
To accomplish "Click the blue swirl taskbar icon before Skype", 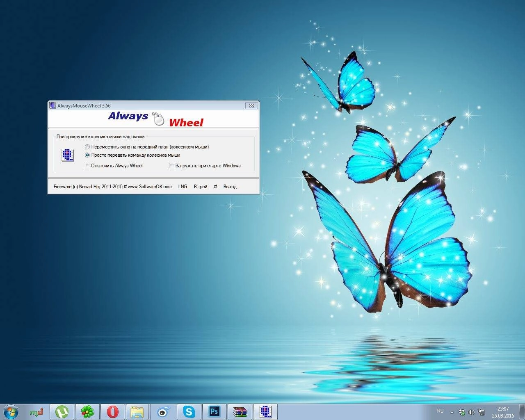I will coord(163,411).
